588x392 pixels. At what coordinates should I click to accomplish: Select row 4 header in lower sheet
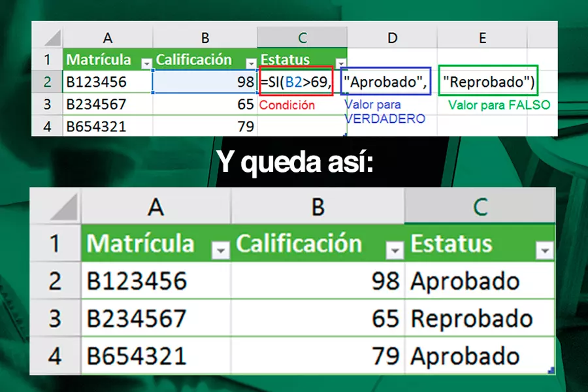click(55, 355)
